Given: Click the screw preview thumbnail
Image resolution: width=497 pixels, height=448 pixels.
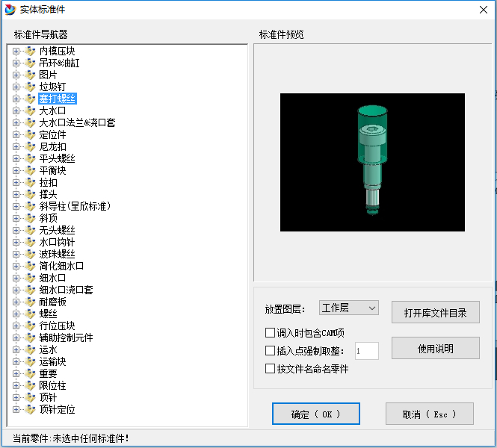Looking at the screenshot, I should pyautogui.click(x=372, y=162).
